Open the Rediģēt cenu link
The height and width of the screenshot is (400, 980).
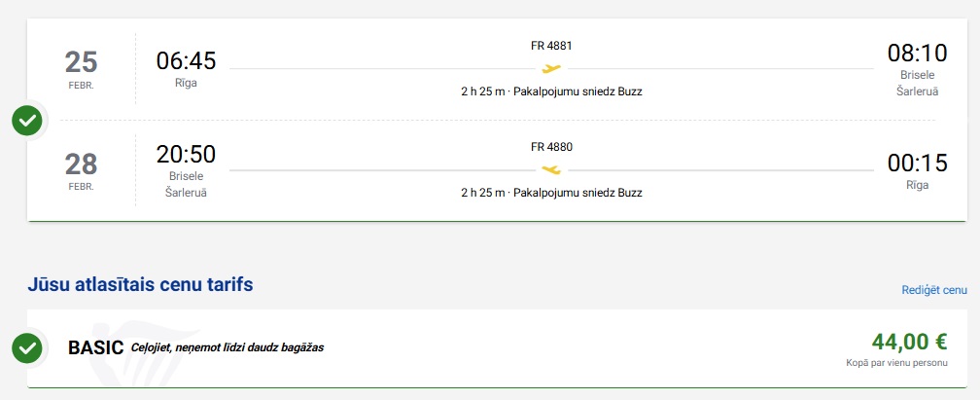pos(934,290)
